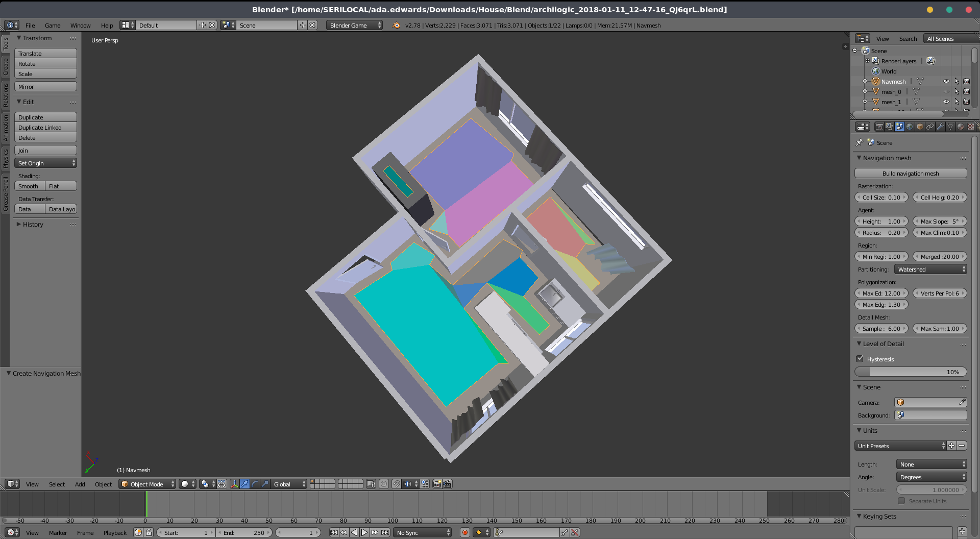Click the timeline record keyframe icon
The image size is (980, 539).
pos(464,532)
